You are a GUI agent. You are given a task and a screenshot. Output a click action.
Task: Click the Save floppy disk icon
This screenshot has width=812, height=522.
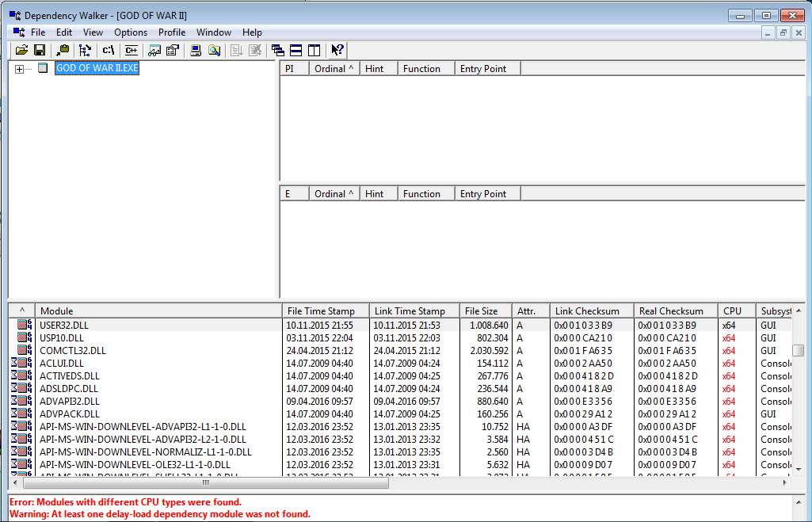tap(39, 50)
